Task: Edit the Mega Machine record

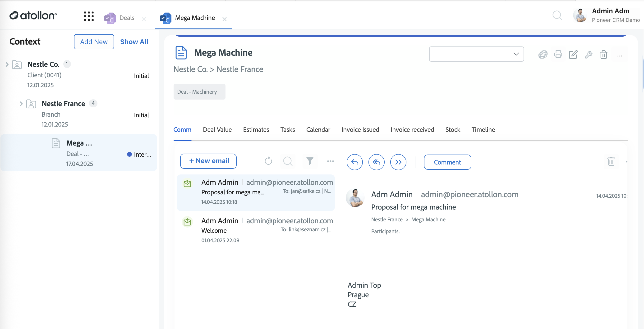Action: (573, 54)
